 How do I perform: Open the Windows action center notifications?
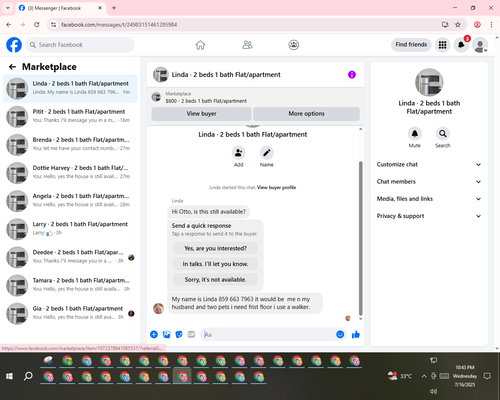pos(487,376)
